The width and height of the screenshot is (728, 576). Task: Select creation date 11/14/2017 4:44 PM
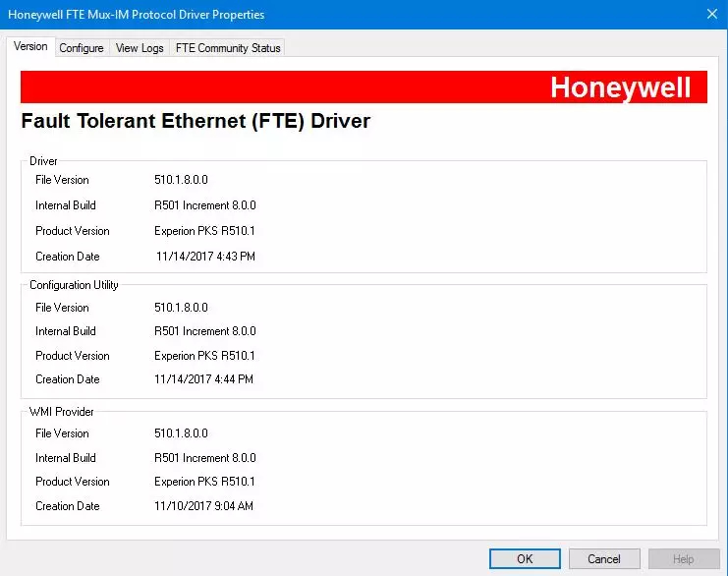[x=203, y=379]
